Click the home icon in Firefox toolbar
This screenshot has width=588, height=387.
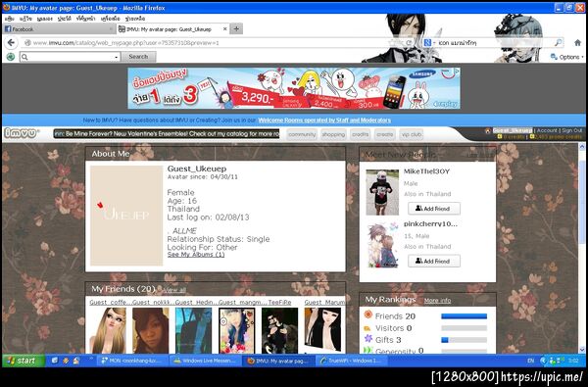tap(577, 43)
